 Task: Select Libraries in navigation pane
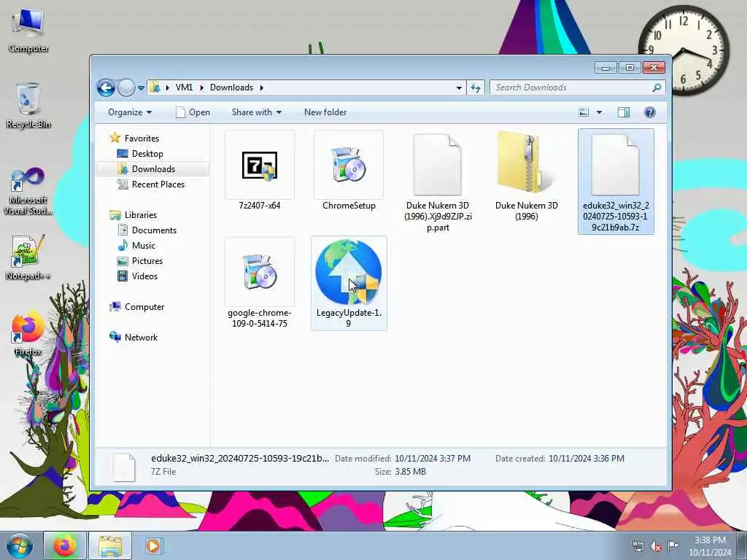pos(133,215)
